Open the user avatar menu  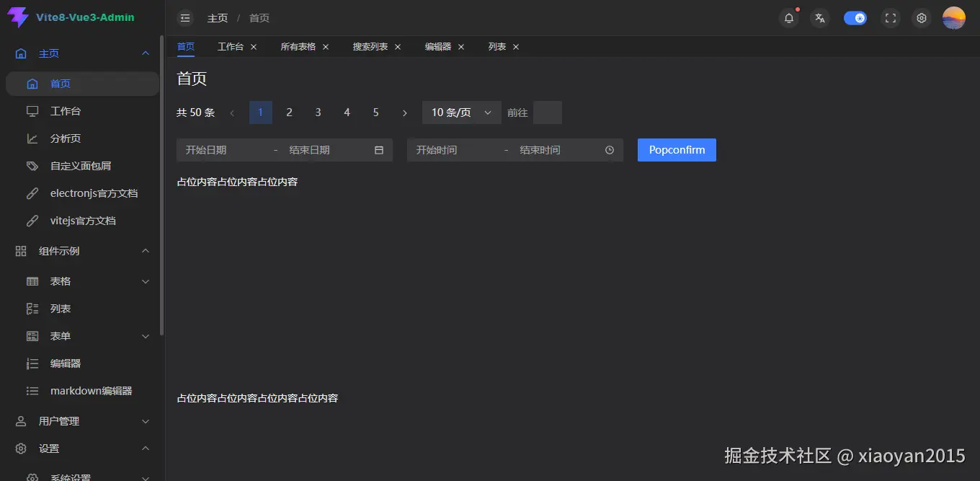[954, 18]
